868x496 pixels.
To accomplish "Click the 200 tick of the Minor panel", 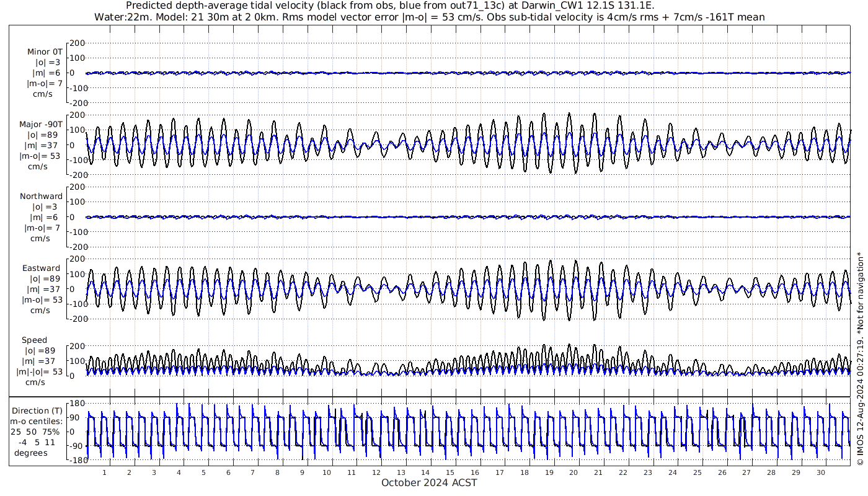I will [77, 43].
